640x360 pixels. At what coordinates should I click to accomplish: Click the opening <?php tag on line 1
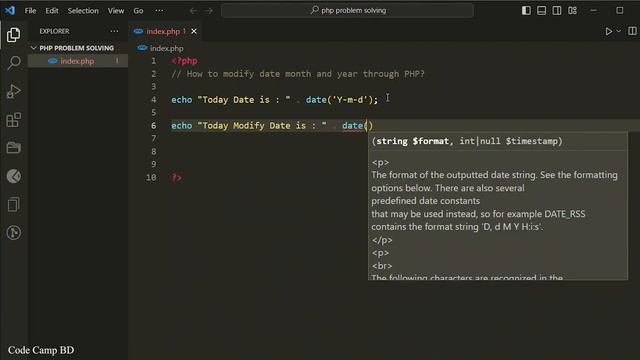pyautogui.click(x=184, y=61)
